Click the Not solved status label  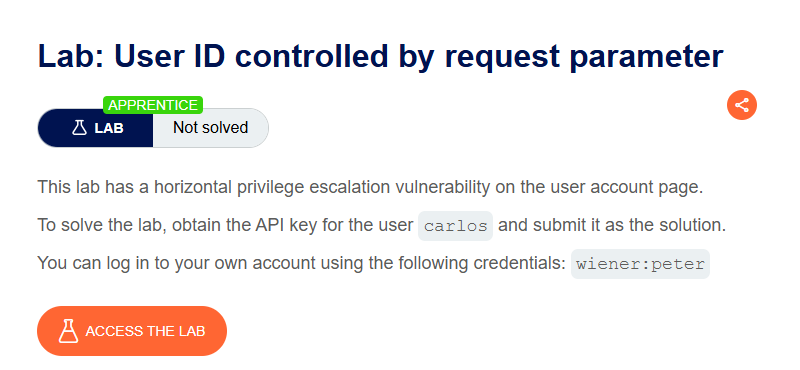(x=210, y=128)
